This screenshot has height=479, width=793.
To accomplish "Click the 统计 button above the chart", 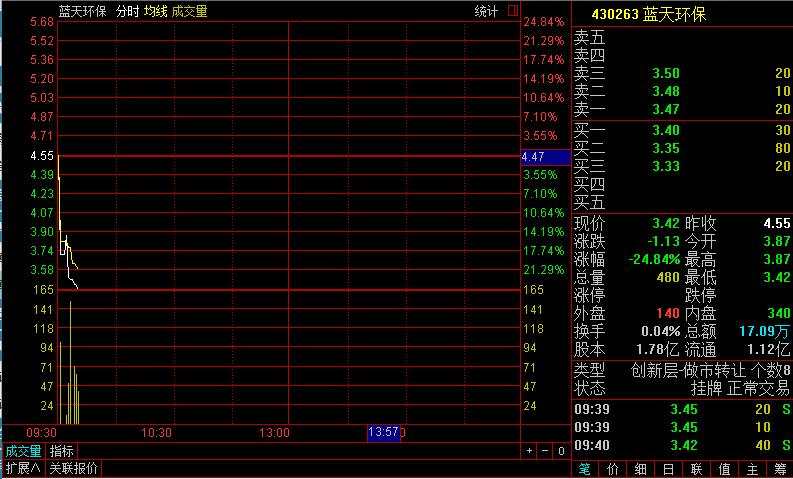I will click(486, 11).
